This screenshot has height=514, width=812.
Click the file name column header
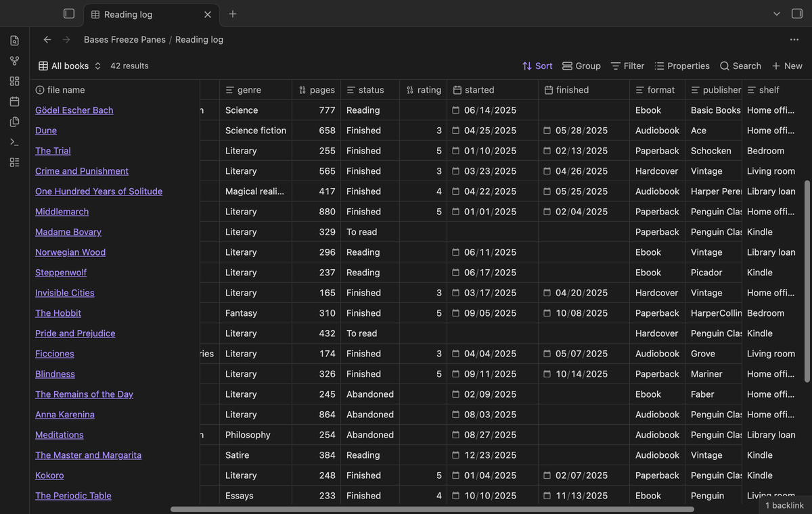point(114,90)
